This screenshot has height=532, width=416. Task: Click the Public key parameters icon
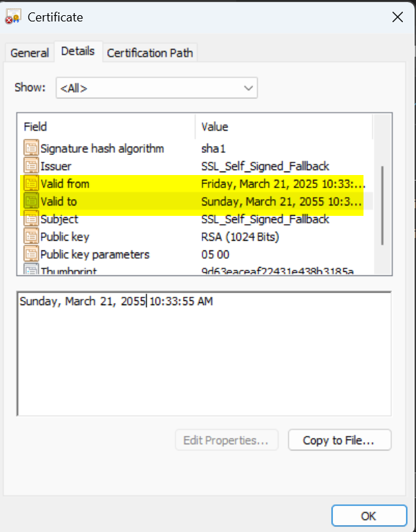[31, 254]
